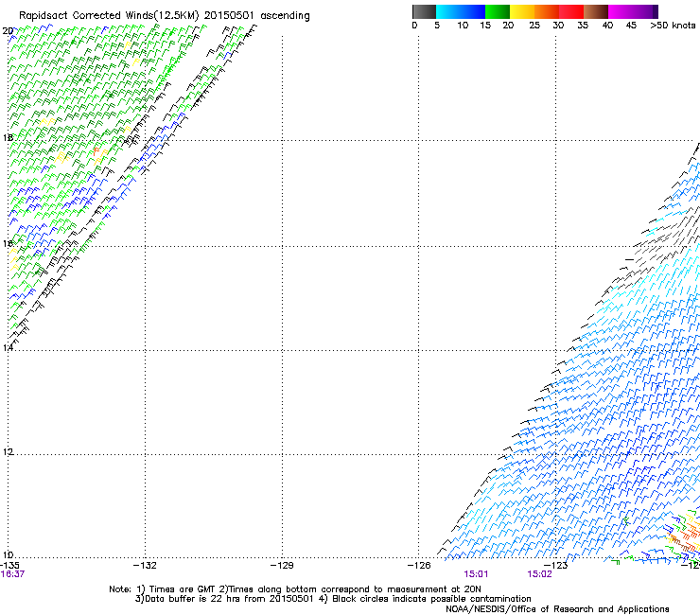Click latitude label '10' on left axis

8,555
